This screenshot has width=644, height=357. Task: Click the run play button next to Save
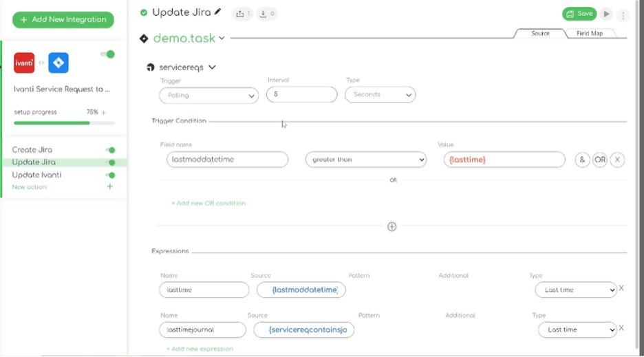[606, 14]
